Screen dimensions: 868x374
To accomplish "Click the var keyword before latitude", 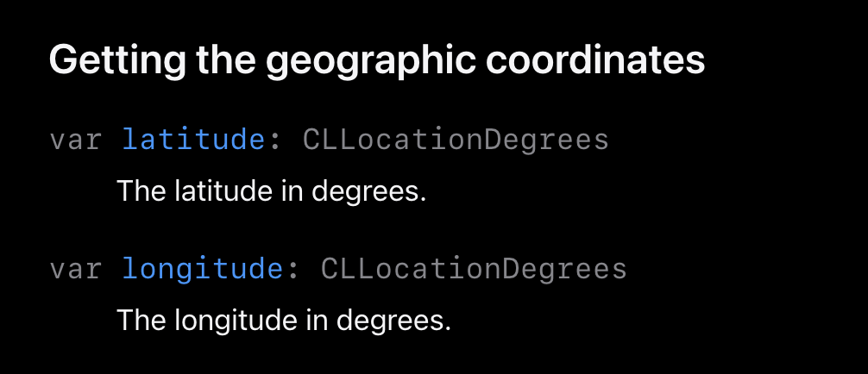I will pyautogui.click(x=75, y=140).
